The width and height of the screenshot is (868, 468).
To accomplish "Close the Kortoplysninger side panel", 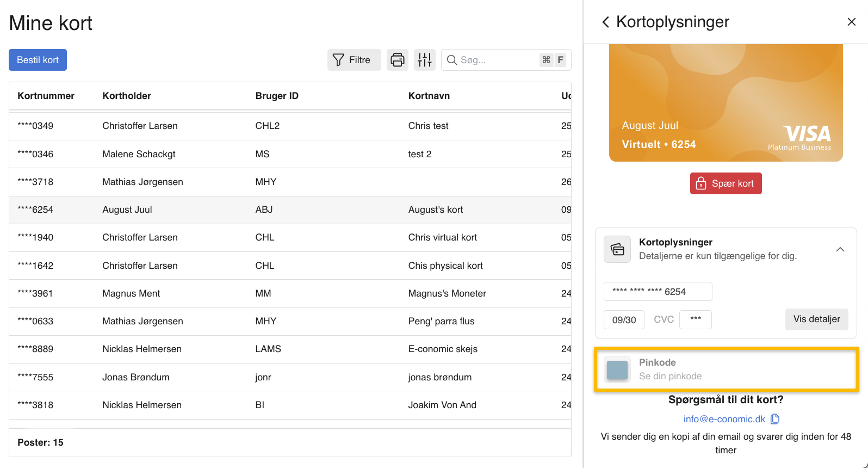I will (x=851, y=22).
